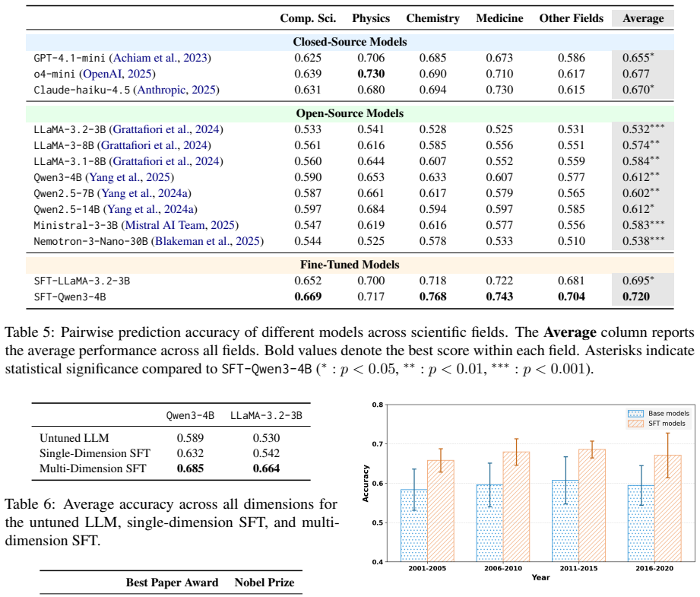This screenshot has height=597, width=700.
Task: Click the Table 6 caption label
Action: 30,504
